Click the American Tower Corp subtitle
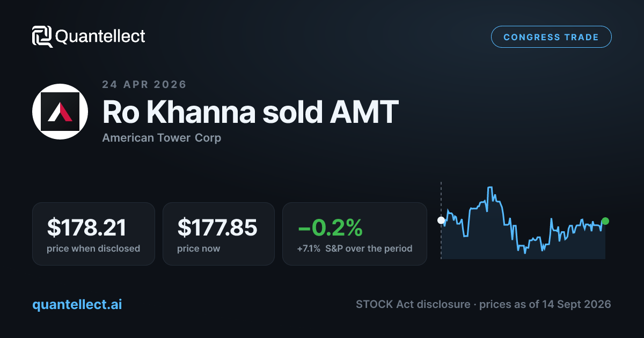The height and width of the screenshot is (338, 644). tap(162, 138)
